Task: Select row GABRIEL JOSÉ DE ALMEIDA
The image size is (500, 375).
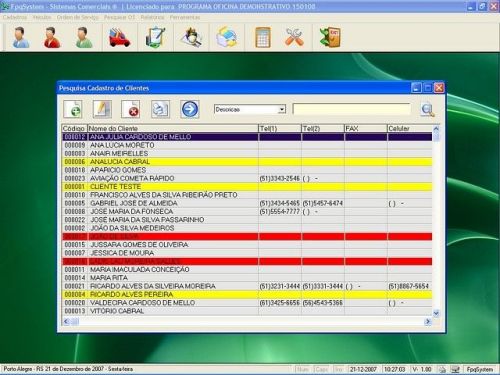Action: point(247,203)
